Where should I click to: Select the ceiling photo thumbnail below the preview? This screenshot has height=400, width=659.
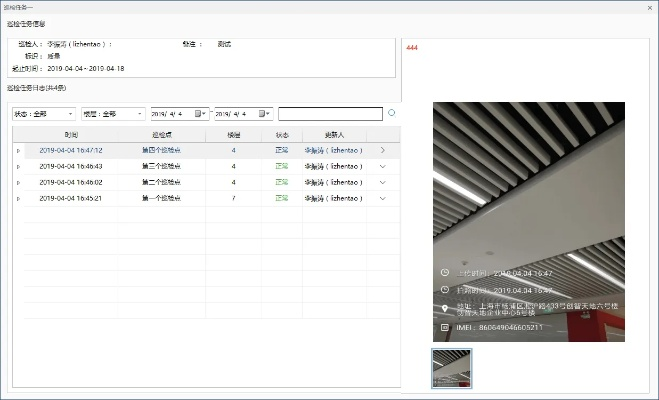click(x=451, y=368)
